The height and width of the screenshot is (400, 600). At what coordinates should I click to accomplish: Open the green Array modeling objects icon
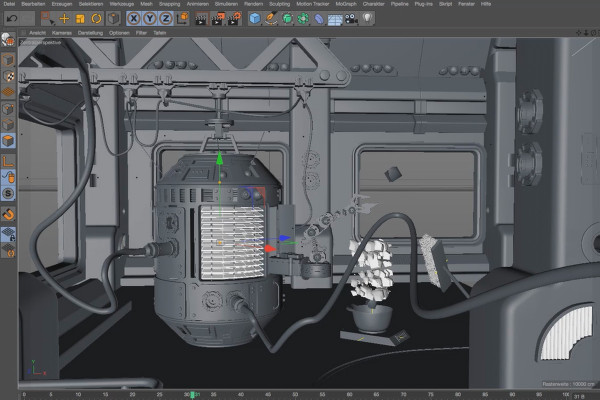303,18
